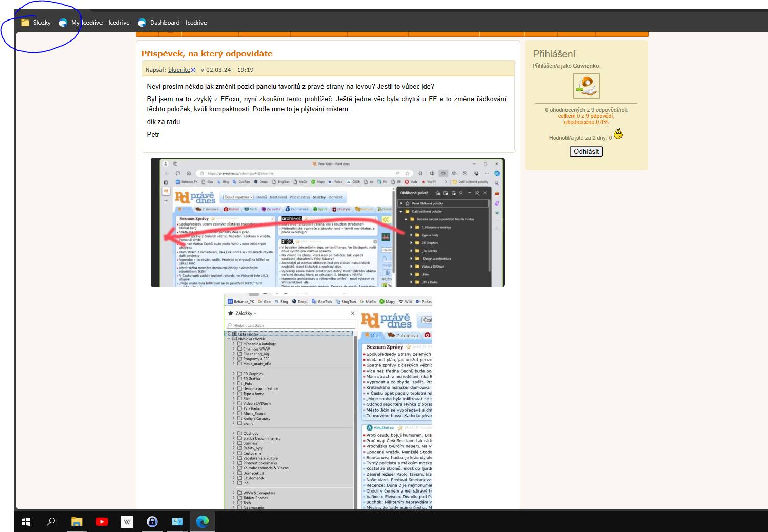
Task: Open the Firefox Záložky sidebar screenshot
Action: coord(328,402)
